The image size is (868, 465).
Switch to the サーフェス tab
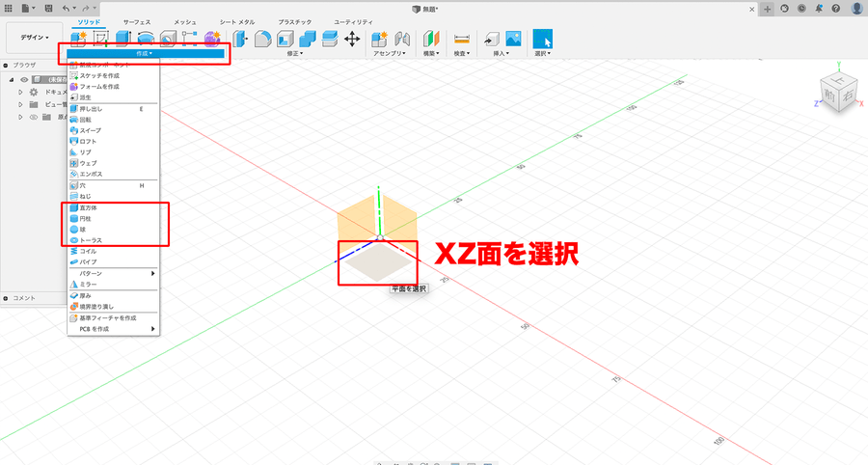point(137,22)
